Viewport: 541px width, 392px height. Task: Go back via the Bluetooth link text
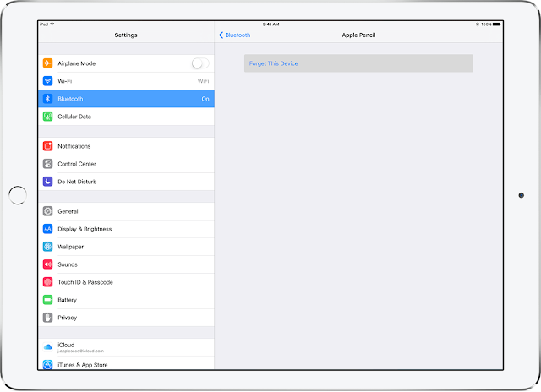click(x=238, y=35)
